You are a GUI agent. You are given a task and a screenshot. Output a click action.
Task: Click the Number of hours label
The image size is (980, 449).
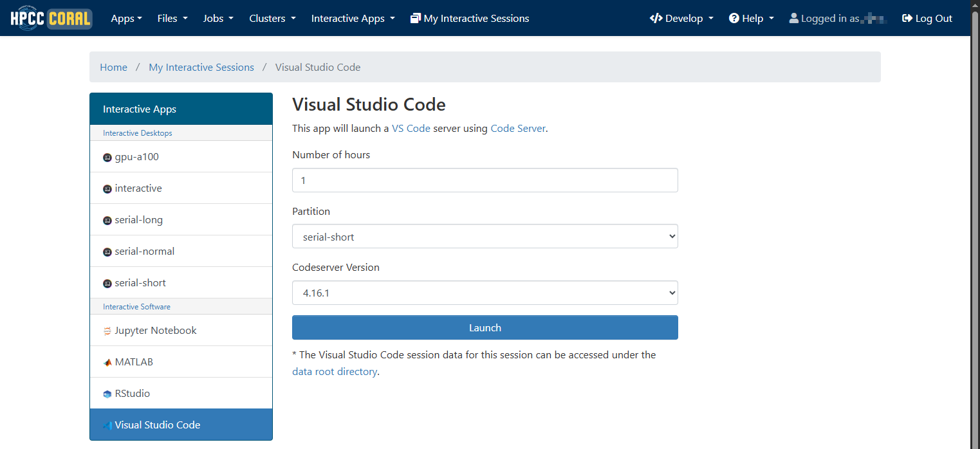(331, 154)
